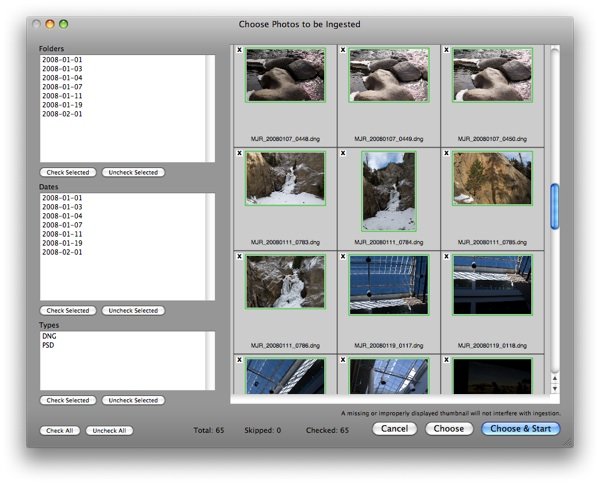Screen dimensions: 600x484
Task: Pick the MJR_20080119_0118.dng thumbnail
Action: (492, 284)
